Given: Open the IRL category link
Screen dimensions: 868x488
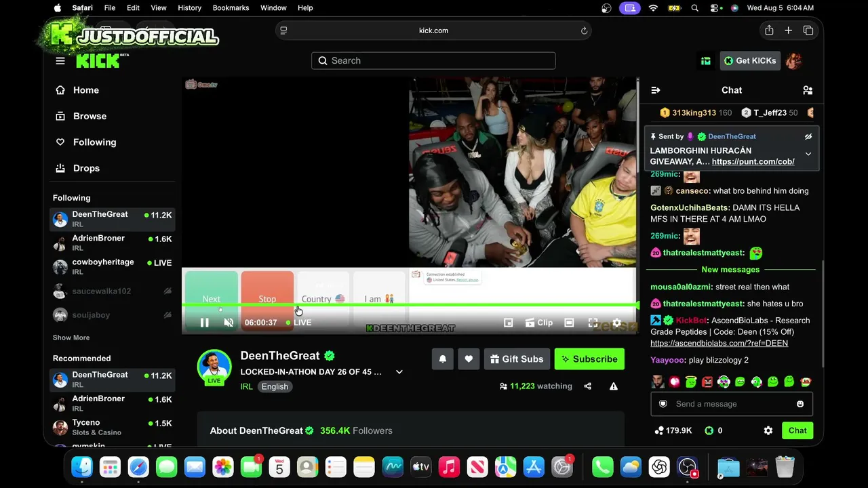Looking at the screenshot, I should (x=246, y=386).
